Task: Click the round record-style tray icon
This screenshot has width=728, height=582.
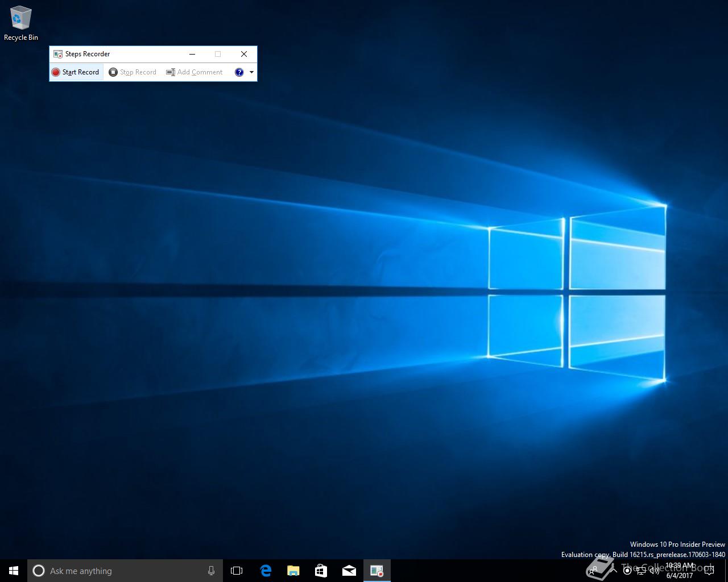Action: [627, 571]
